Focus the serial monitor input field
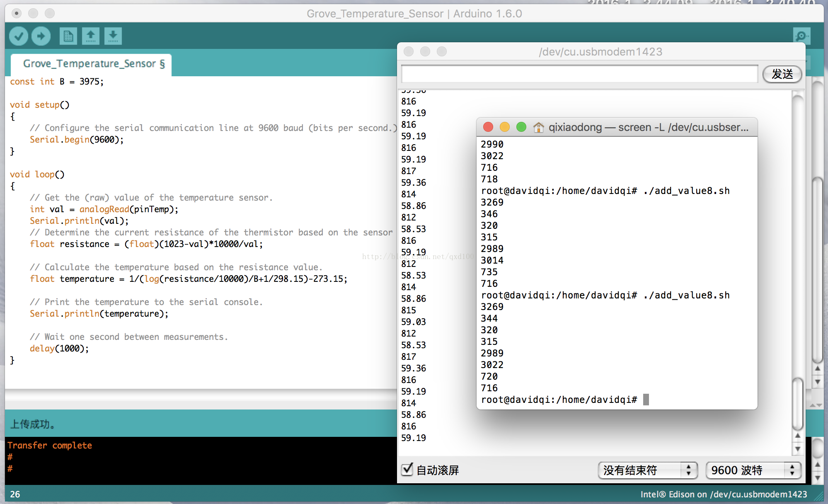This screenshot has height=504, width=828. click(x=579, y=74)
